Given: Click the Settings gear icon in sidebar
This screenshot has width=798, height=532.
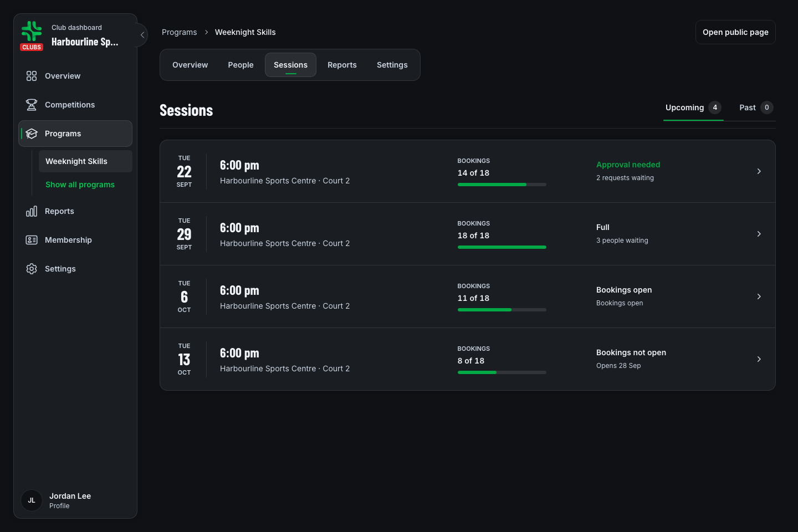Looking at the screenshot, I should coord(32,269).
